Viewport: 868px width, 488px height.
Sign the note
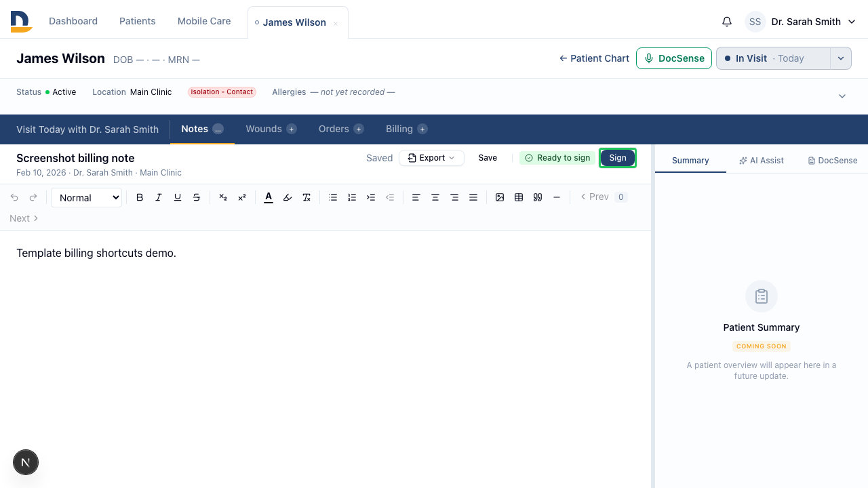pos(618,158)
